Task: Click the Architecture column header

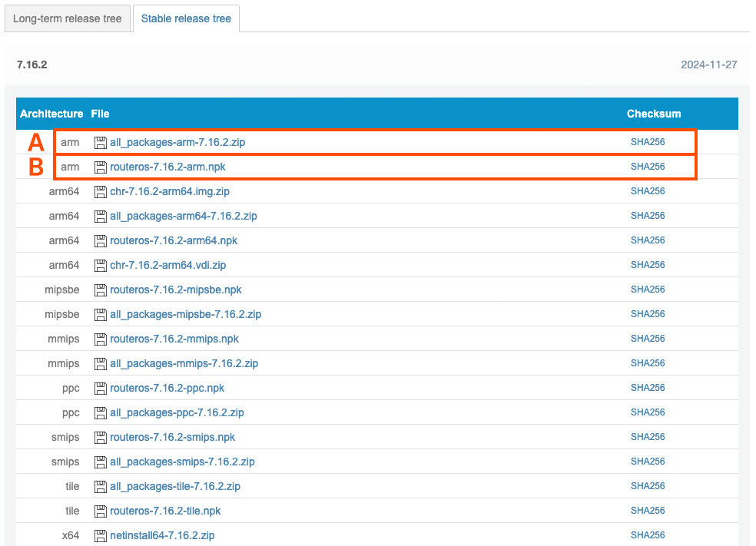Action: 51,114
